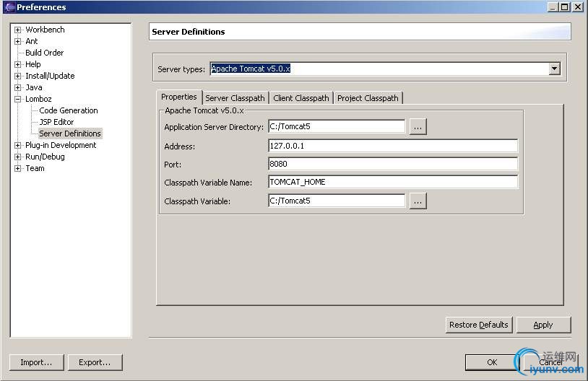Select Plug-in Development in the tree
This screenshot has width=588, height=381.
pos(61,145)
